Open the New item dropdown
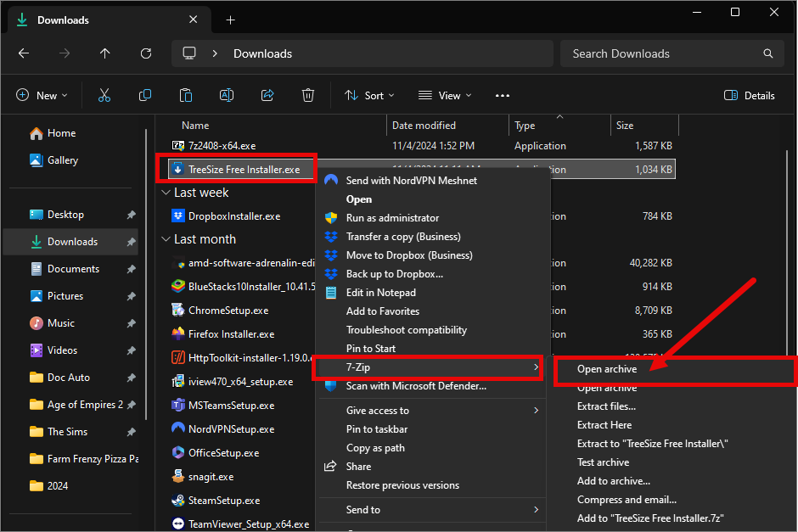Viewport: 798px width, 532px height. point(42,95)
